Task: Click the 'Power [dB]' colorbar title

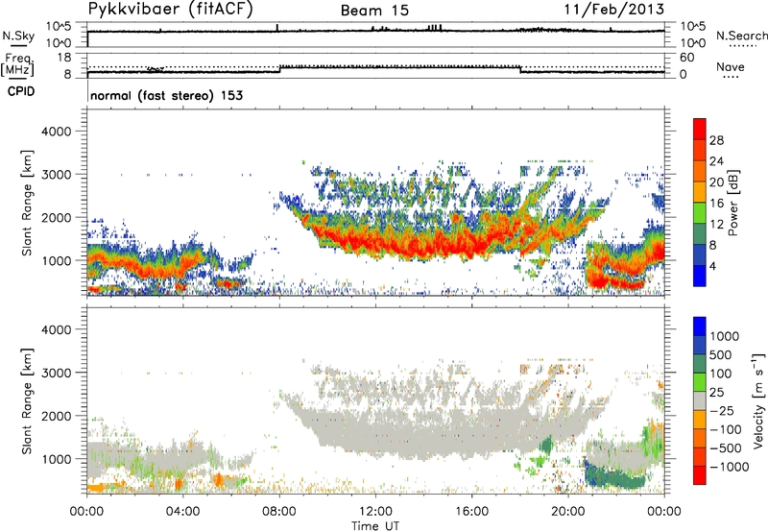Action: (x=733, y=203)
